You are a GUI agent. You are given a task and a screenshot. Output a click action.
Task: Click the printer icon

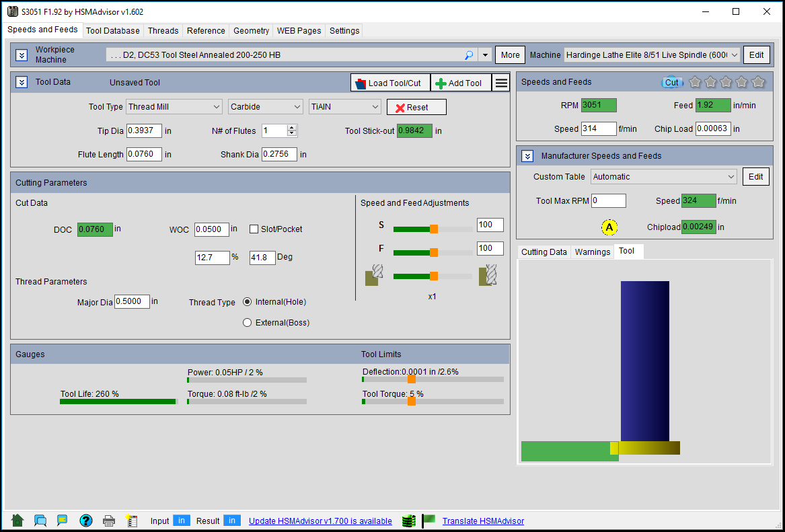108,521
